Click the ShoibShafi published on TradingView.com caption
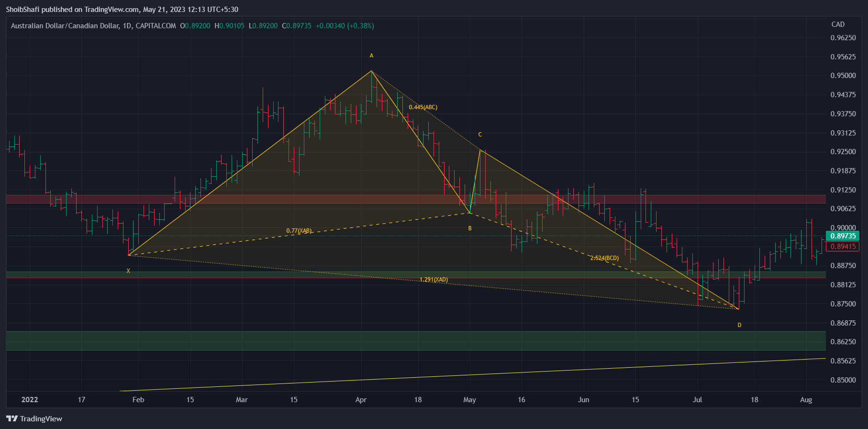The image size is (868, 429). click(x=122, y=10)
